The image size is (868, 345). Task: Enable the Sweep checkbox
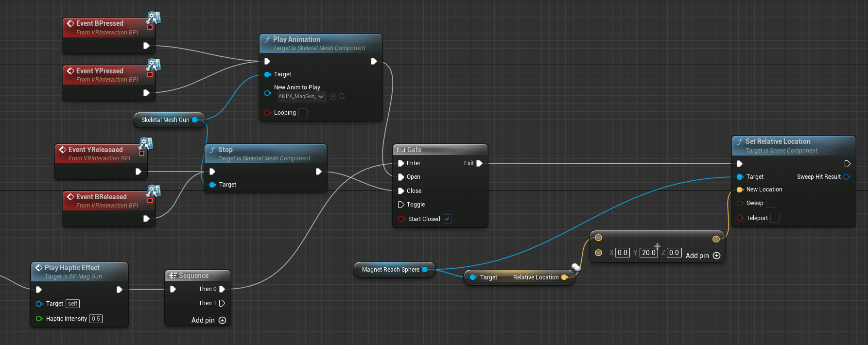pyautogui.click(x=771, y=203)
